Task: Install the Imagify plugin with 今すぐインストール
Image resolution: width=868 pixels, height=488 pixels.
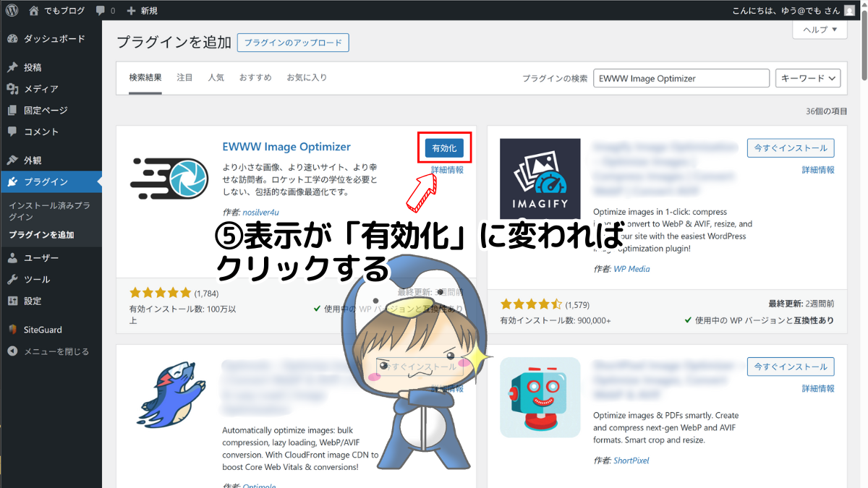Action: pos(791,147)
